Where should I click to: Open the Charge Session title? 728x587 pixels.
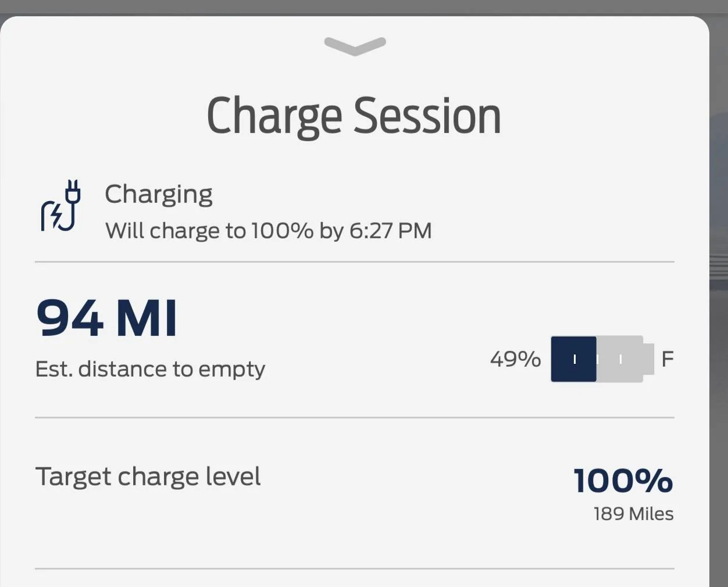tap(354, 116)
